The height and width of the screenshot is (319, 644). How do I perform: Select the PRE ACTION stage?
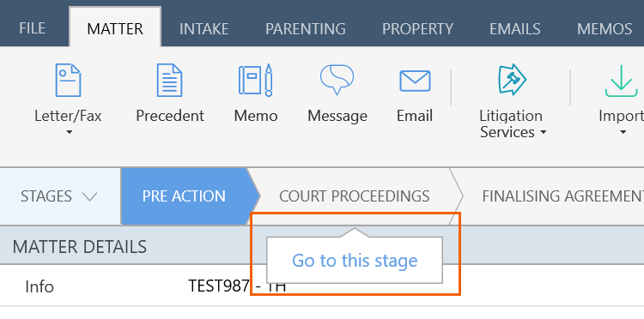click(184, 196)
